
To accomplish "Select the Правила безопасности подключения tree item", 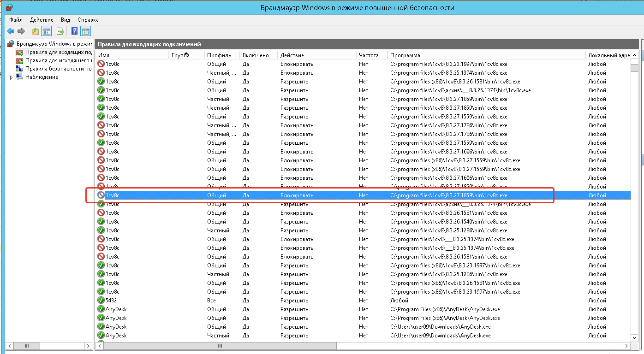I will coord(58,69).
